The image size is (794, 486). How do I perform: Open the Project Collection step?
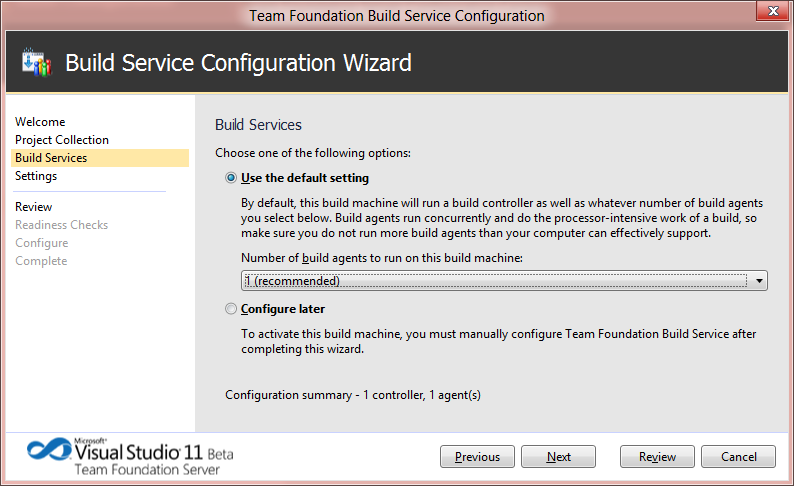[x=62, y=140]
